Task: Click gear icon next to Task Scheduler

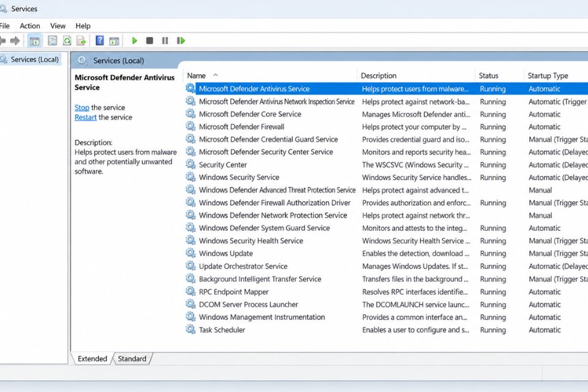Action: [190, 330]
